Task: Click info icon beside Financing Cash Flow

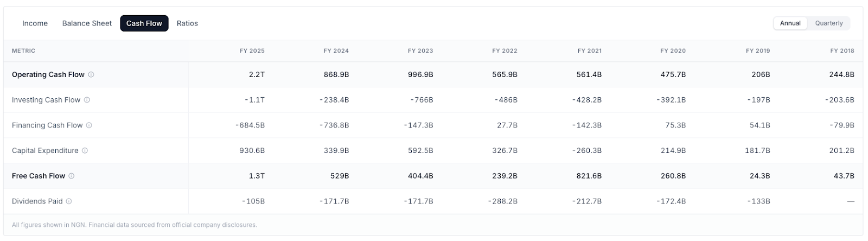Action: coord(89,125)
